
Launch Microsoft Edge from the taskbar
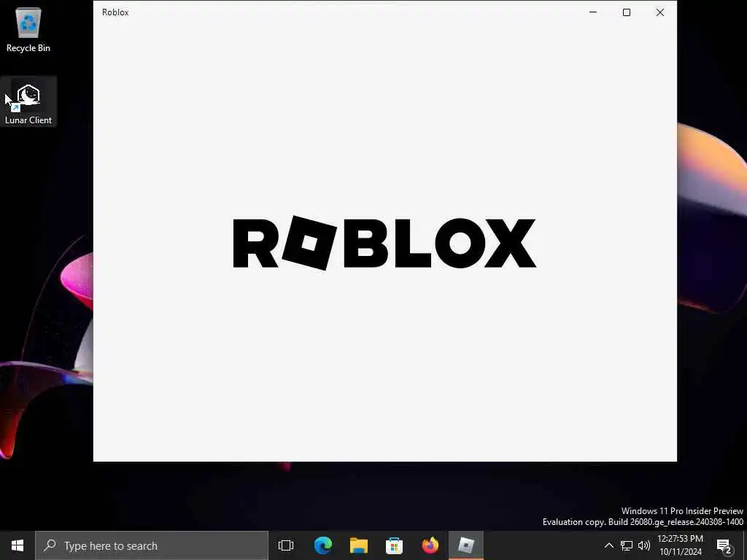(322, 545)
